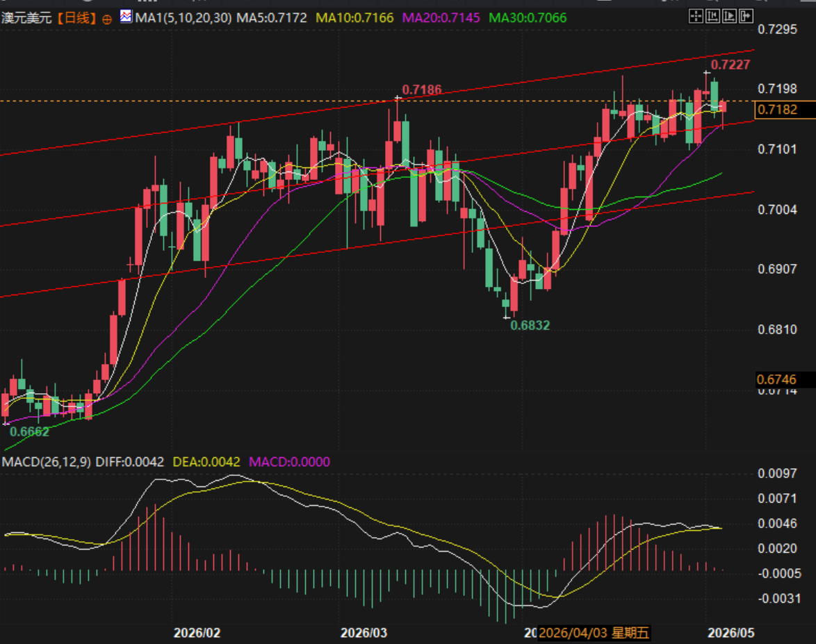Click the 0.6662 low price marker
The width and height of the screenshot is (816, 644).
[x=29, y=431]
